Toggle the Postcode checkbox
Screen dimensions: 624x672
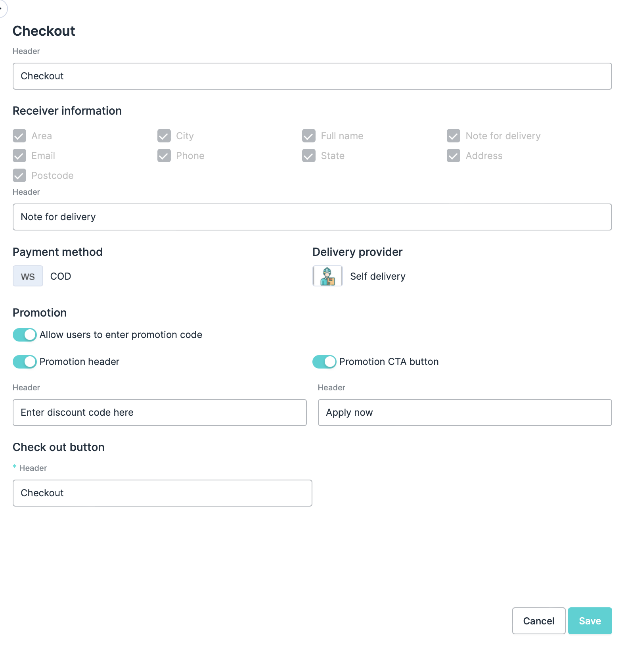19,175
